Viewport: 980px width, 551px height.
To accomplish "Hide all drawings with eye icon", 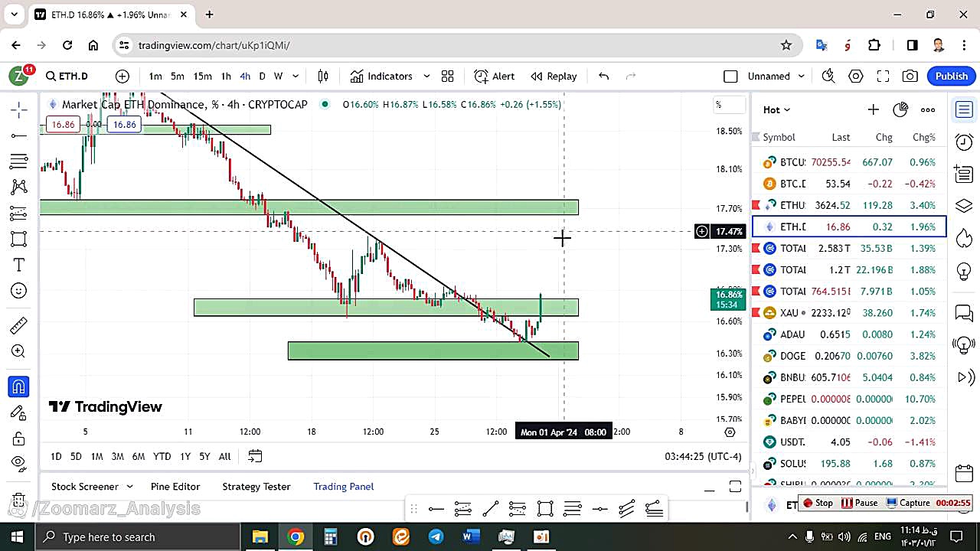I will point(19,463).
